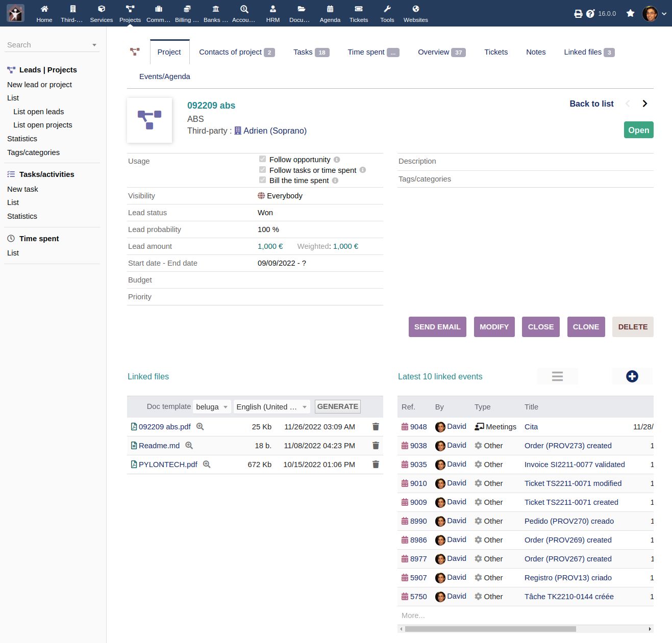This screenshot has height=643, width=672.
Task: Preview 092209 abs.pdf with magnifier icon
Action: pyautogui.click(x=200, y=427)
